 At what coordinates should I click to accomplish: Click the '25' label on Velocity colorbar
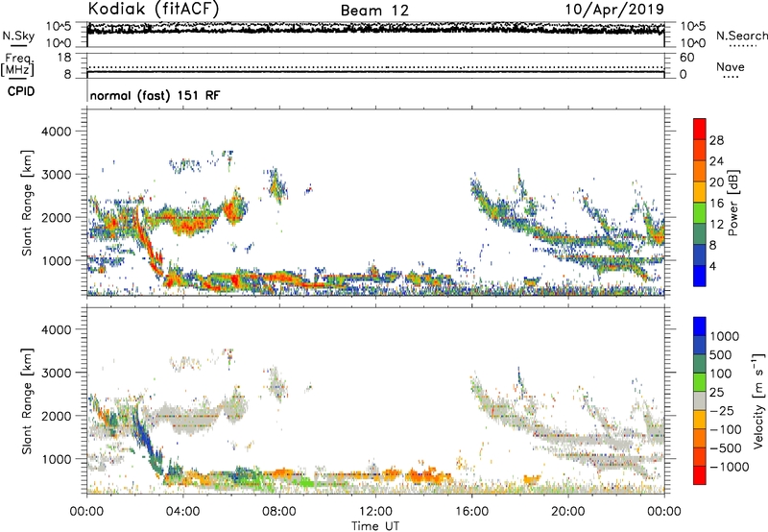tap(716, 393)
